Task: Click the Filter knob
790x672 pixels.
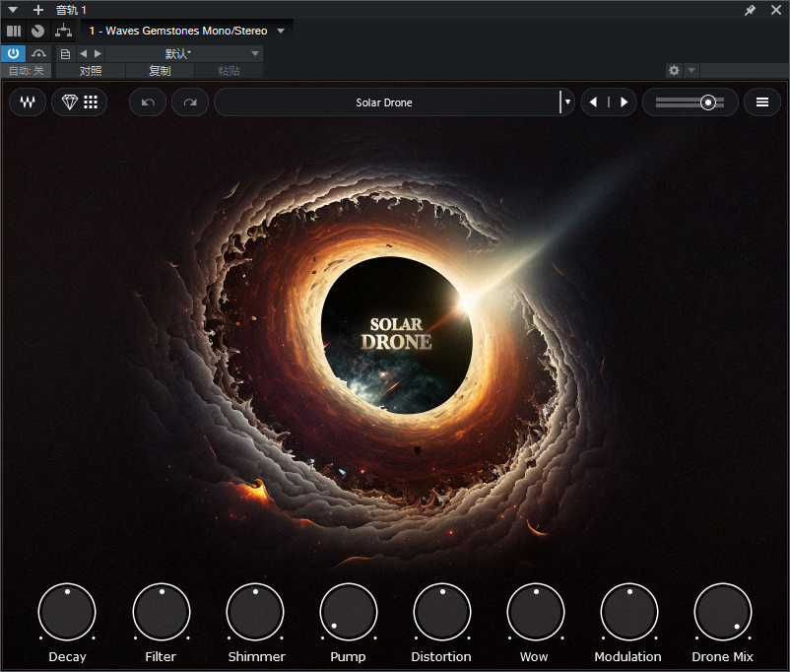Action: click(x=162, y=612)
